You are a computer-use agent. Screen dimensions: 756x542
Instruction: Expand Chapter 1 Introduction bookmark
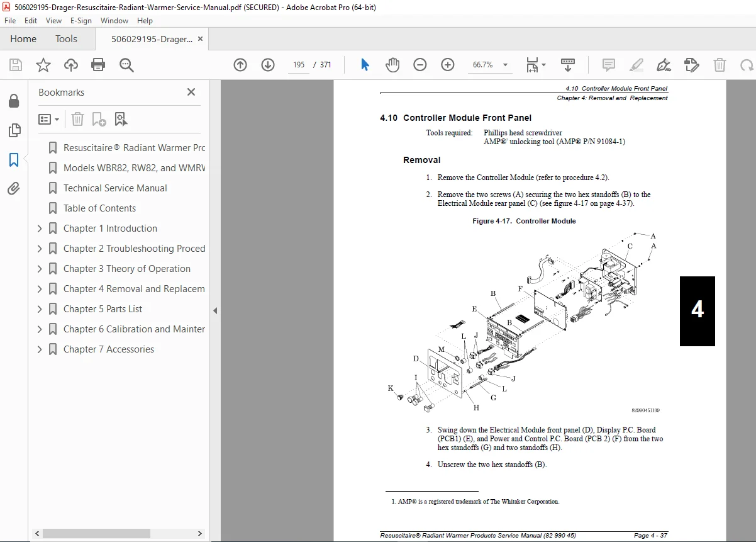40,229
